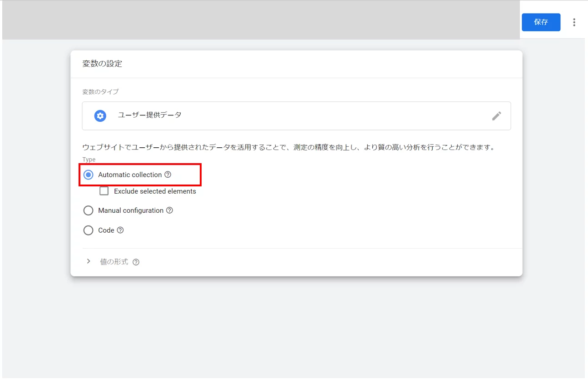The height and width of the screenshot is (380, 588).
Task: Select the Code radio button
Action: pos(88,230)
